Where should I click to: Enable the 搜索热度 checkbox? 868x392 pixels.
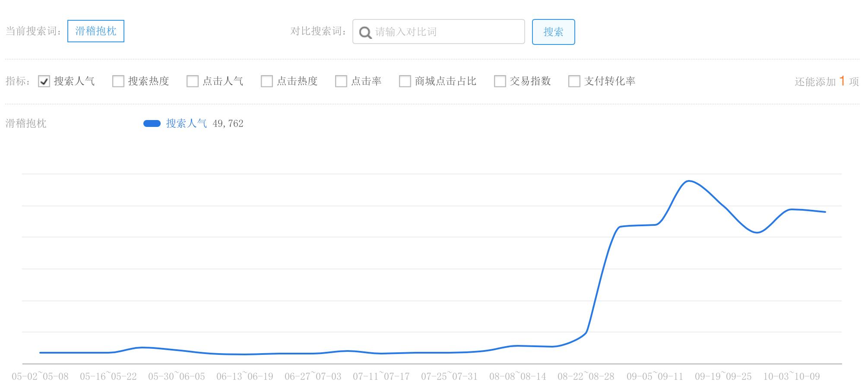[118, 81]
